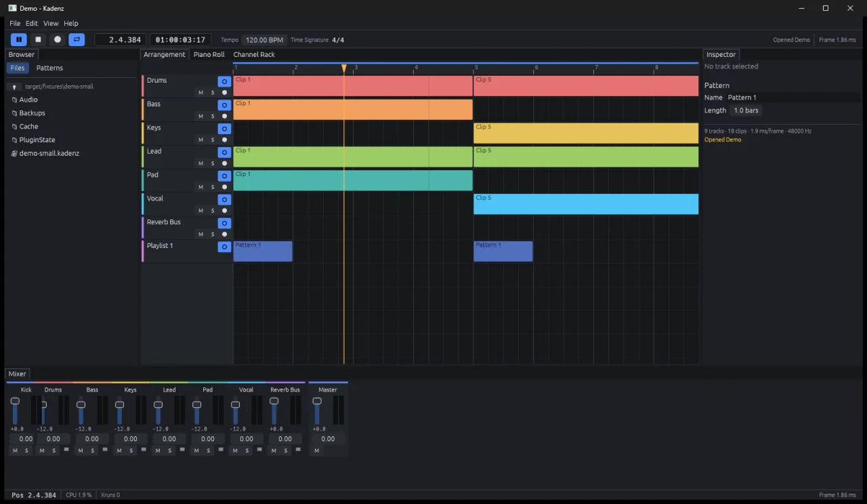The width and height of the screenshot is (867, 504).
Task: Open the View menu
Action: pyautogui.click(x=51, y=24)
